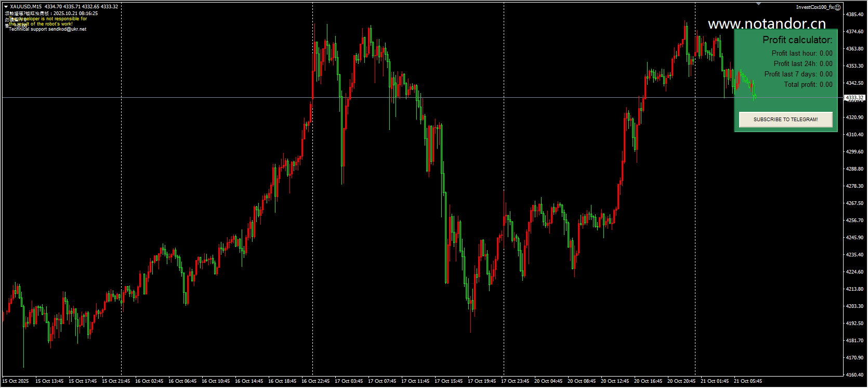868x388 pixels.
Task: Click time axis label 20 Oct 12:45
Action: (615, 381)
